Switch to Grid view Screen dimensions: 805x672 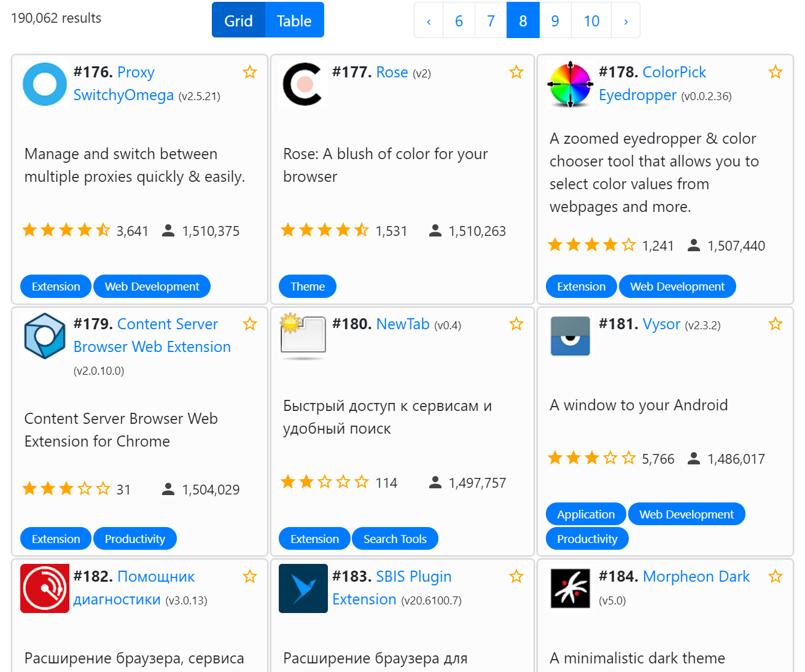point(238,20)
